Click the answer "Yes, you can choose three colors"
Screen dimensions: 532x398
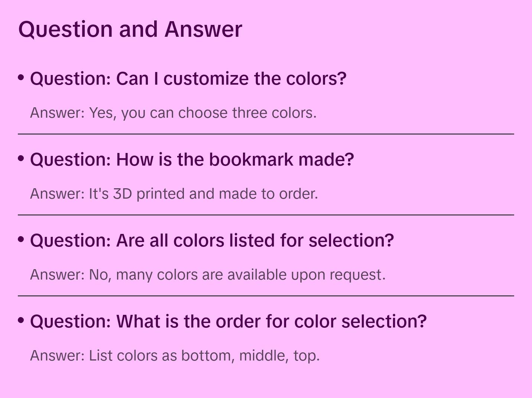pos(173,113)
